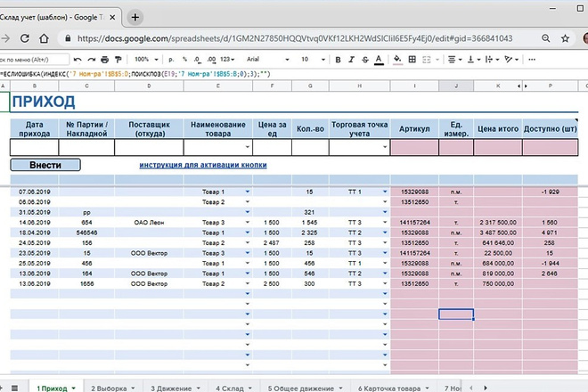The height and width of the screenshot is (392, 588).
Task: Reload the browser page
Action: (x=25, y=38)
